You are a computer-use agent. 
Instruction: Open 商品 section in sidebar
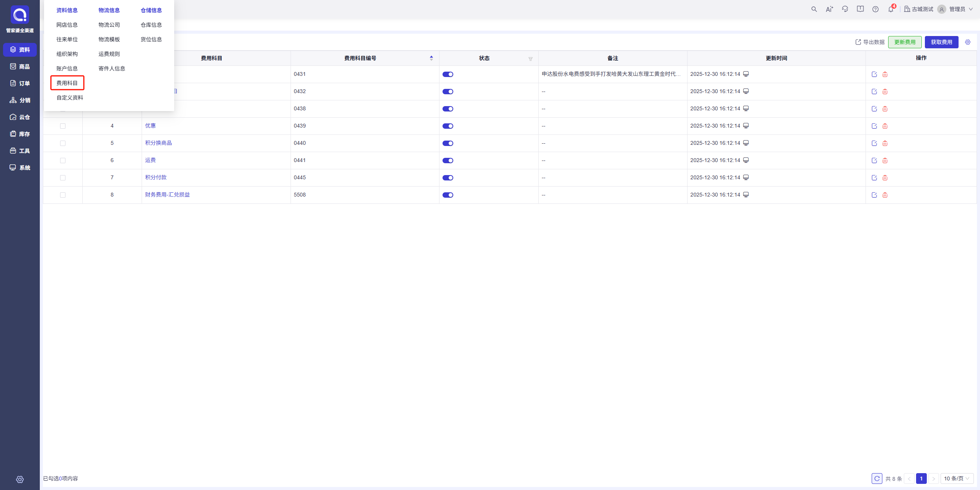click(x=20, y=67)
